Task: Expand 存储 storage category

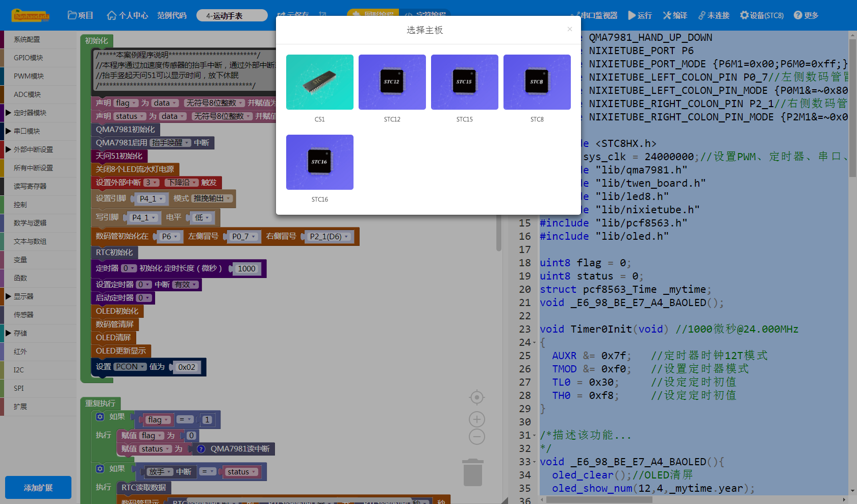Action: (38, 333)
